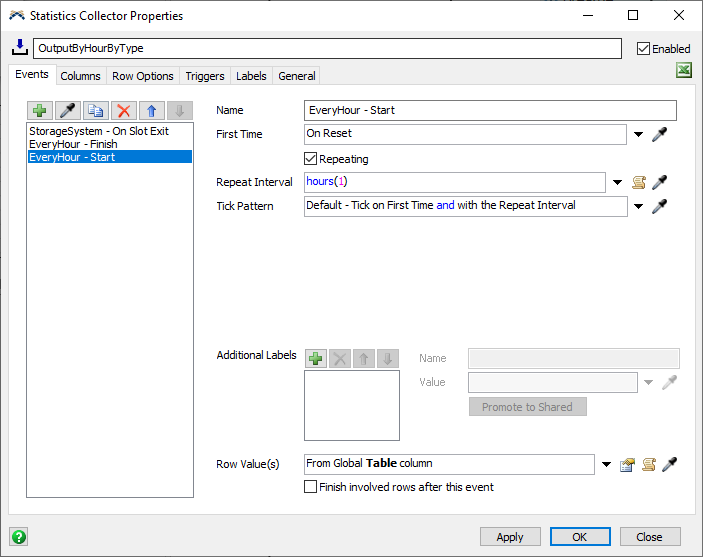703x557 pixels.
Task: Expand the Tick Pattern dropdown arrow
Action: coord(638,206)
